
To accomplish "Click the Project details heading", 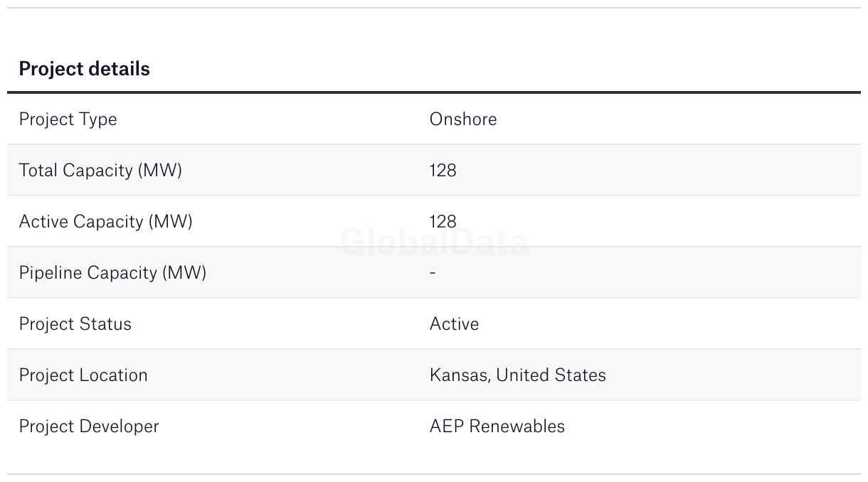I will pos(84,69).
